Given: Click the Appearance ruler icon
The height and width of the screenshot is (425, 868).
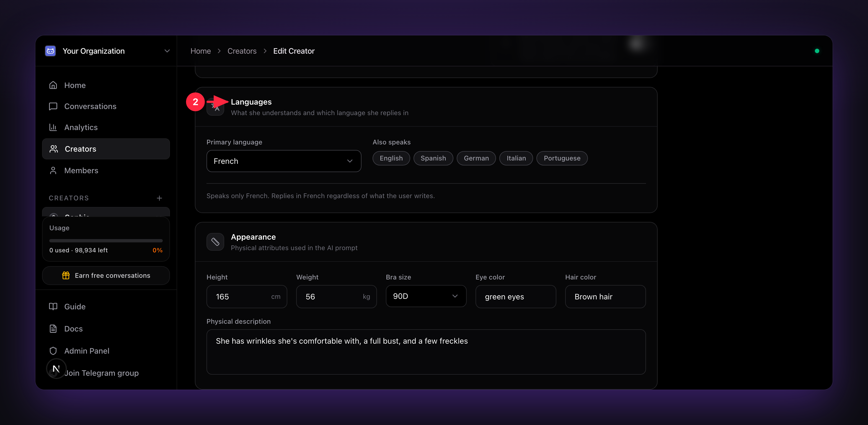Looking at the screenshot, I should [215, 242].
